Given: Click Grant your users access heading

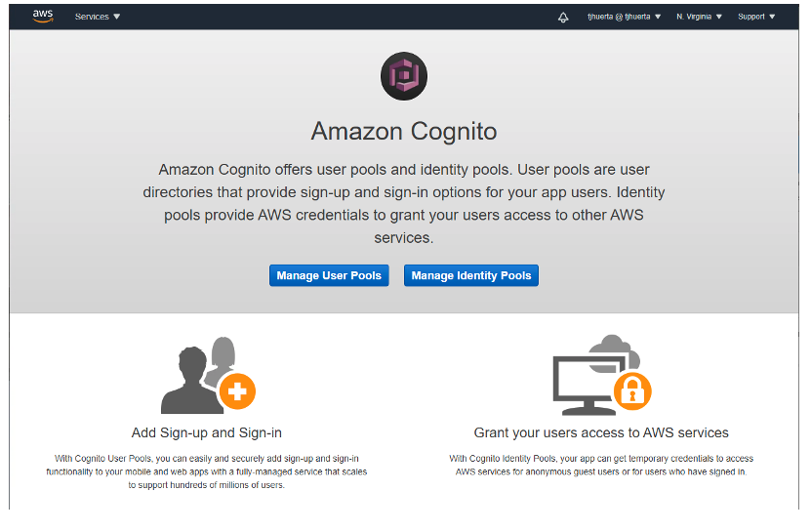Looking at the screenshot, I should pos(601,432).
